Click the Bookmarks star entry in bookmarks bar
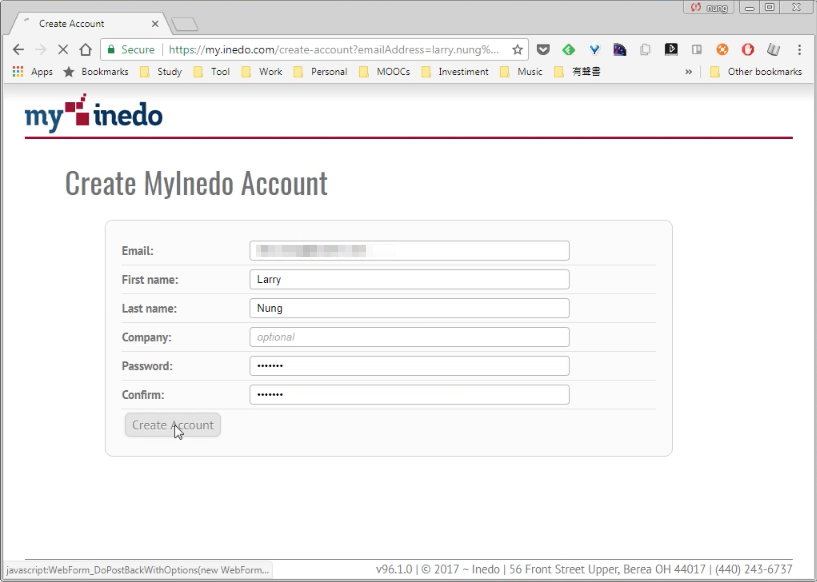The height and width of the screenshot is (582, 817). pyautogui.click(x=96, y=71)
